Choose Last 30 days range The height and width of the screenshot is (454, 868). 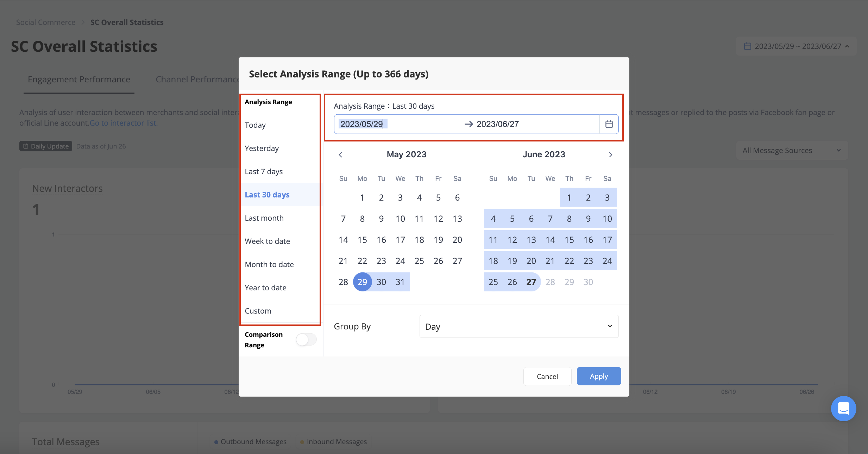coord(280,195)
